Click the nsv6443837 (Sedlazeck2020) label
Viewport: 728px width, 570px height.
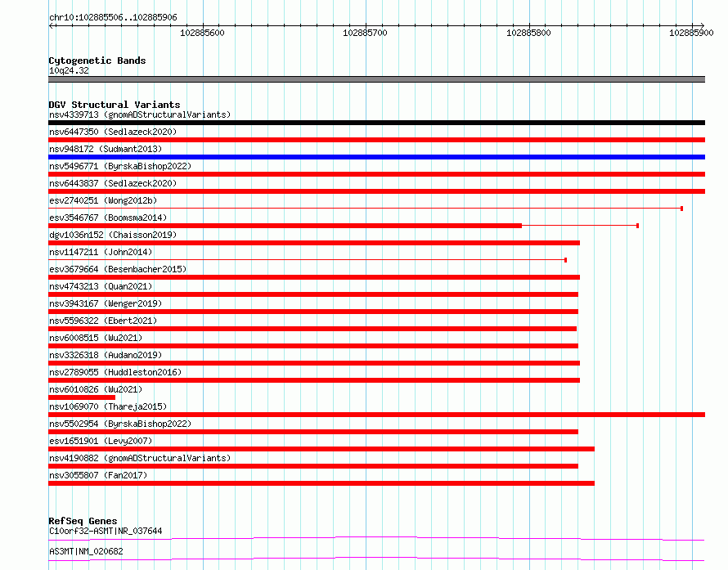click(113, 183)
